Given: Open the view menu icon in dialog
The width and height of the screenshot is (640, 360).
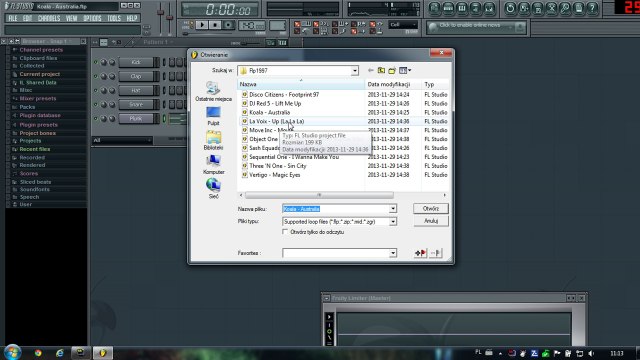Looking at the screenshot, I should point(405,71).
